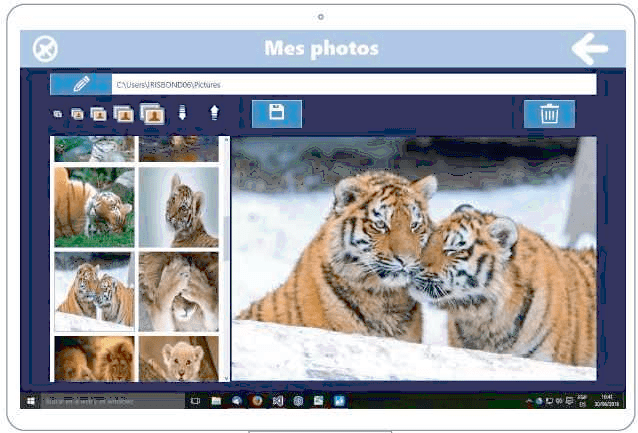Click the circled X close icon
Screen dimensions: 638x433
pos(45,48)
